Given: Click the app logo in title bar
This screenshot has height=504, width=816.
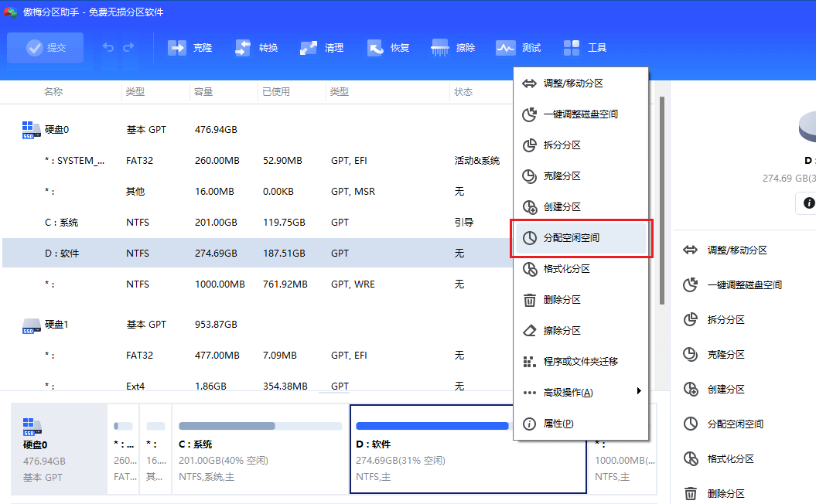Looking at the screenshot, I should pos(10,12).
